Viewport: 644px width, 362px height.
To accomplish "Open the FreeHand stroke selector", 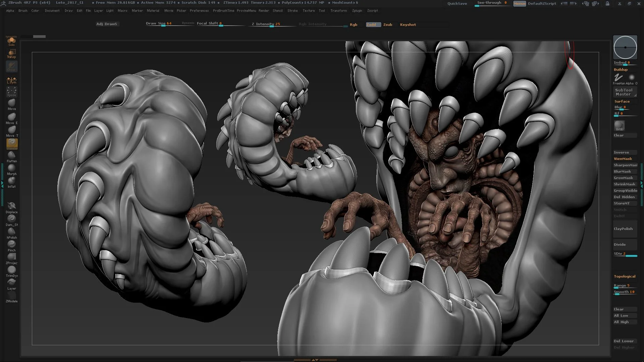I will 619,78.
